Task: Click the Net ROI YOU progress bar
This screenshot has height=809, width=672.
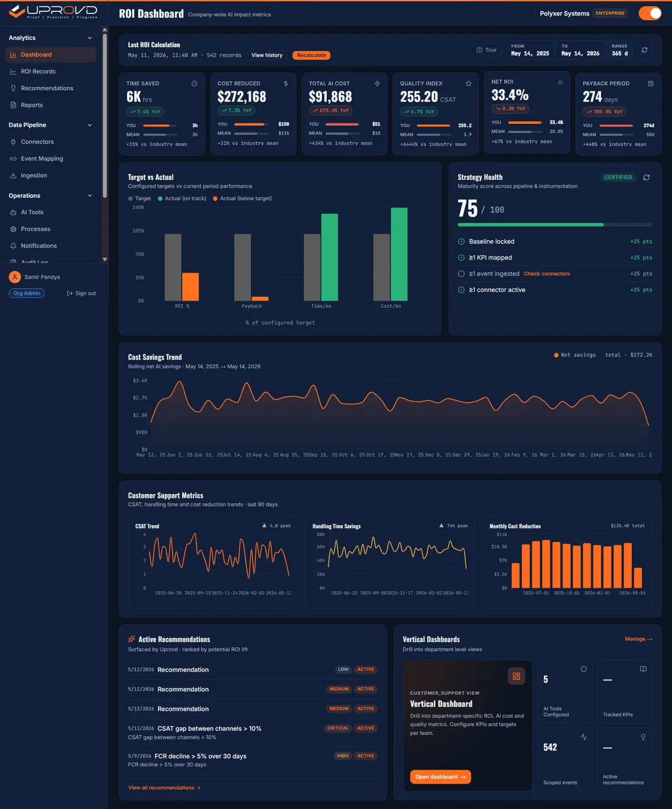Action: coord(525,122)
